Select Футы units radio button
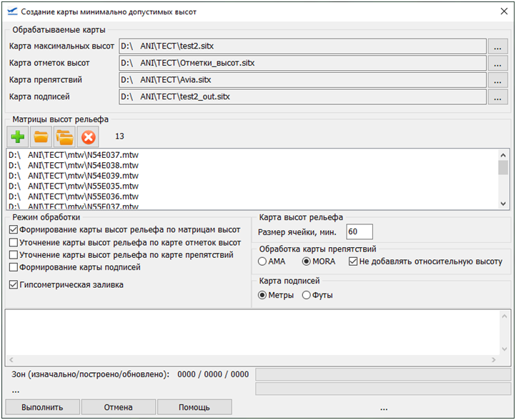The height and width of the screenshot is (420, 516). pyautogui.click(x=307, y=295)
